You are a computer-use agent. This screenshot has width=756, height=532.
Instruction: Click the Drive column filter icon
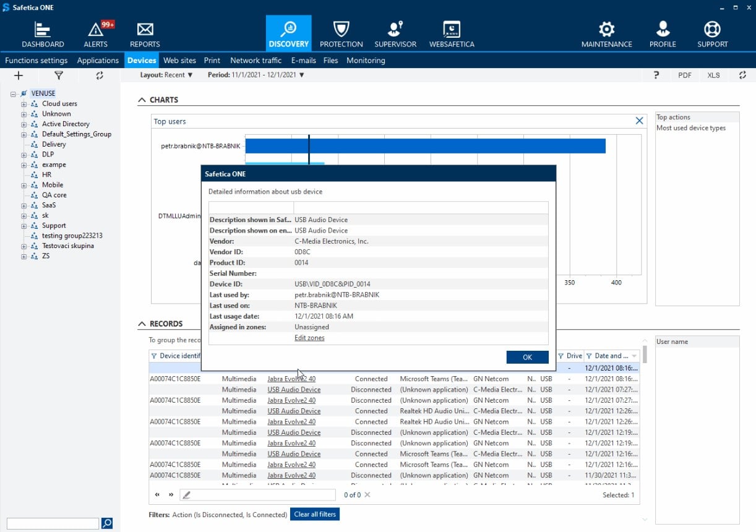pyautogui.click(x=561, y=356)
